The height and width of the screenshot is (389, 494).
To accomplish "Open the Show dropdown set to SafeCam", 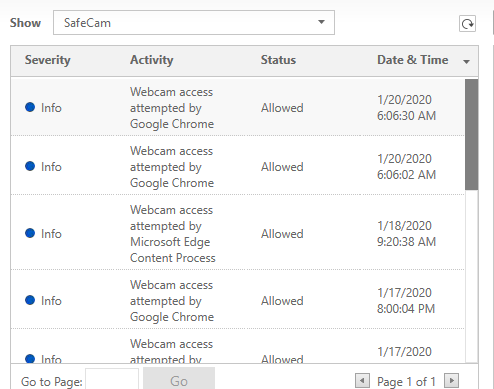I will [194, 23].
